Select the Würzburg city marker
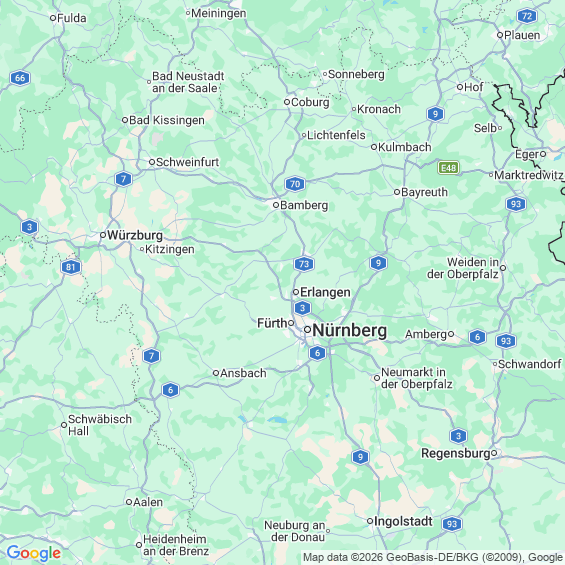The width and height of the screenshot is (565, 565). pyautogui.click(x=103, y=235)
